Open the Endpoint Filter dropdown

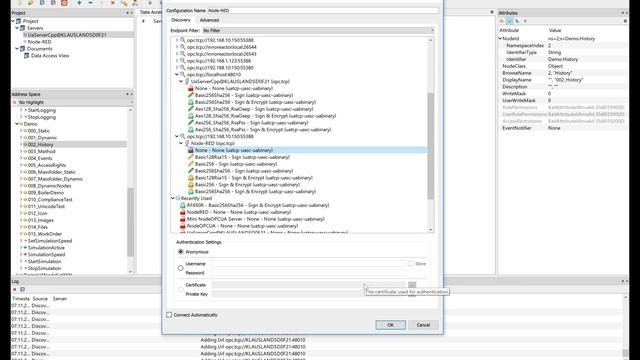pos(318,31)
